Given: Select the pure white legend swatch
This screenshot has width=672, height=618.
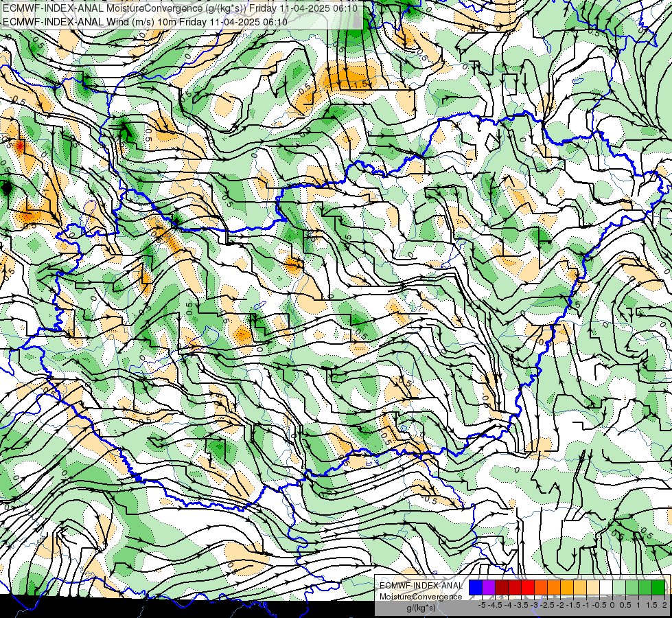Looking at the screenshot, I should tap(606, 588).
